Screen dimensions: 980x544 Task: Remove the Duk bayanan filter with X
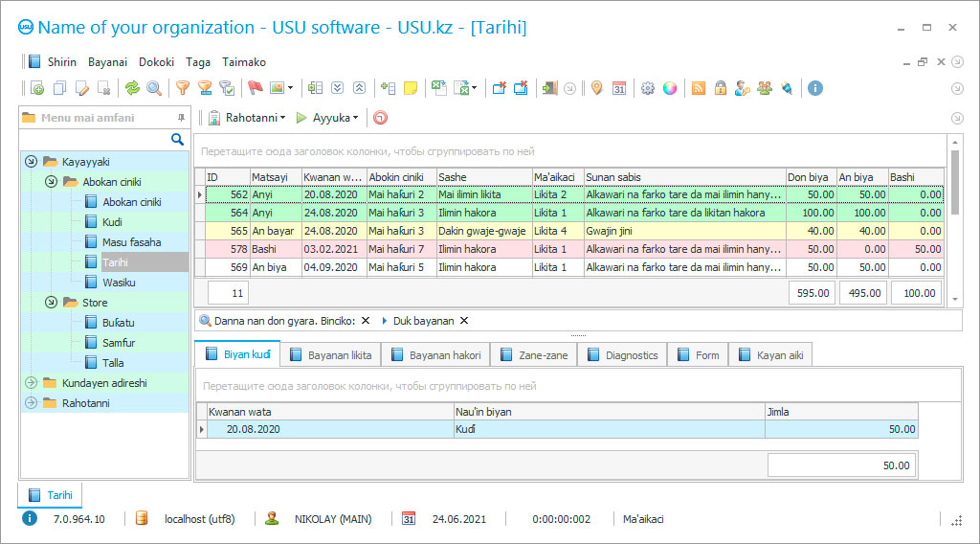coord(464,321)
